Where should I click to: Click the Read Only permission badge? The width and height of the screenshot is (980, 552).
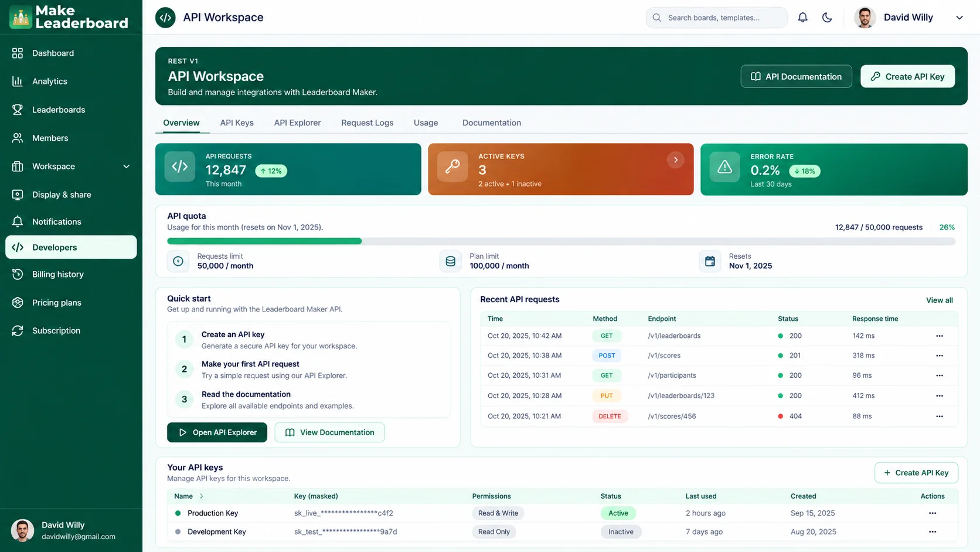pos(494,532)
